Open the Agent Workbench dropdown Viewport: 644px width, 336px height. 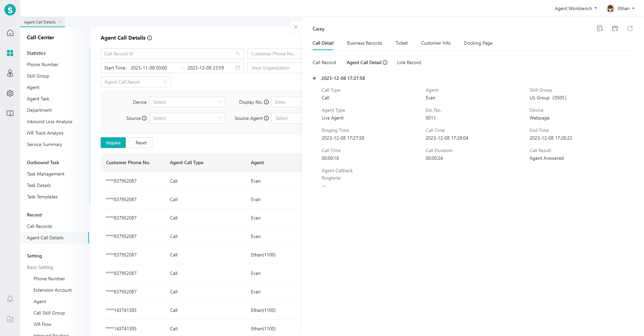576,8
